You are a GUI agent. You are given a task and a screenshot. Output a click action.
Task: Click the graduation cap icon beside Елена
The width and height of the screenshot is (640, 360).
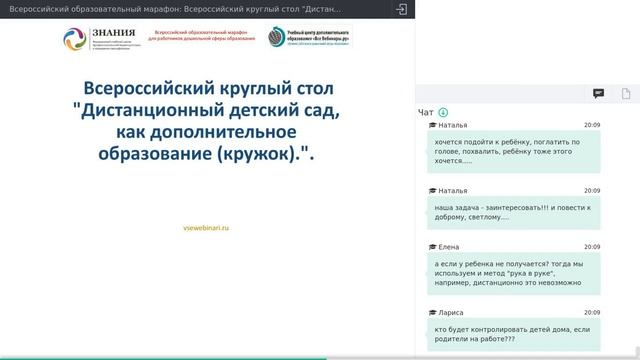pyautogui.click(x=433, y=247)
